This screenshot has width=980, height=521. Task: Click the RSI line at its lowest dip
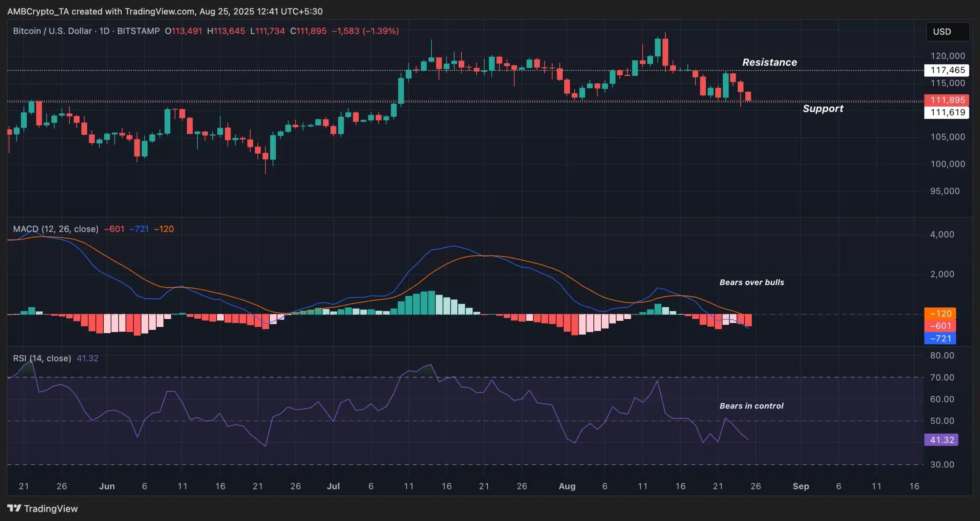click(x=264, y=446)
